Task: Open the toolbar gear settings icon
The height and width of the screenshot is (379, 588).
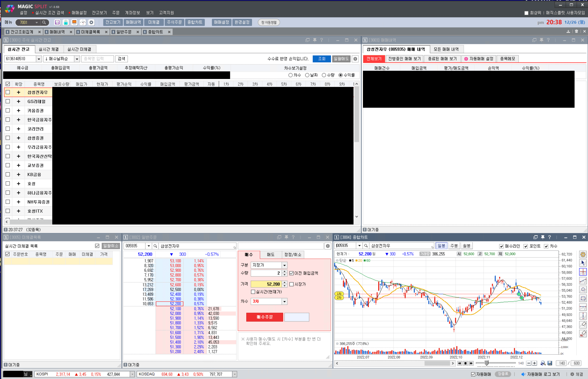Action: click(91, 22)
